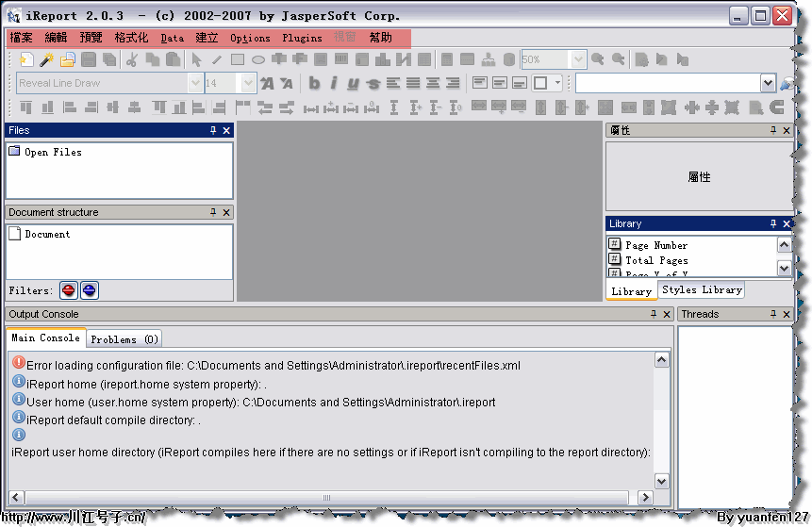812x527 pixels.
Task: Close the Threads panel
Action: pyautogui.click(x=787, y=314)
